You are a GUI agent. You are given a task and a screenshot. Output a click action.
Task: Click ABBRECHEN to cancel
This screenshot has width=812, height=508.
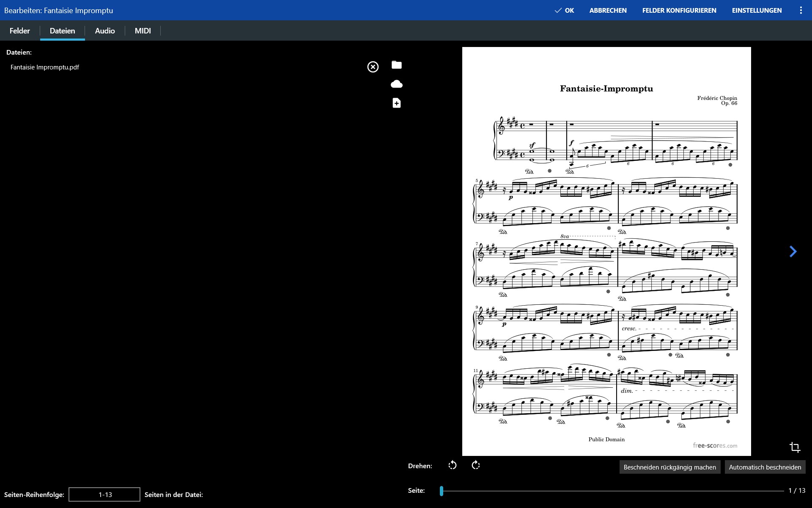coord(608,10)
